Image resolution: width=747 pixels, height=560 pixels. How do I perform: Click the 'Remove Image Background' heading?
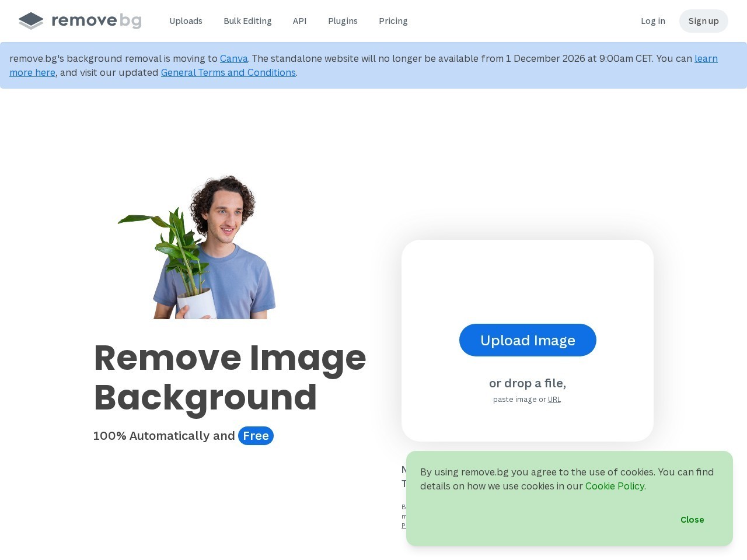click(x=230, y=377)
